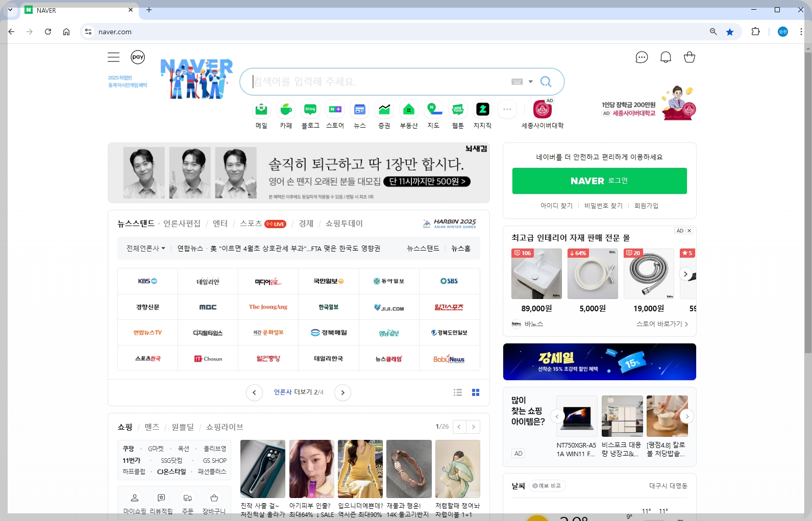Select the 경제 tab
Image resolution: width=812 pixels, height=521 pixels.
pyautogui.click(x=306, y=224)
